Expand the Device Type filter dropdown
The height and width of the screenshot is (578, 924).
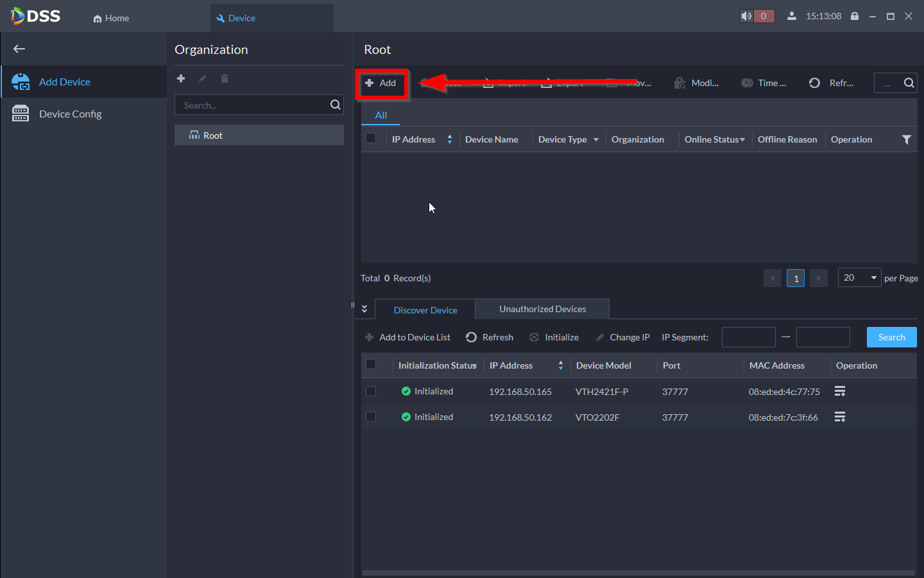tap(595, 139)
